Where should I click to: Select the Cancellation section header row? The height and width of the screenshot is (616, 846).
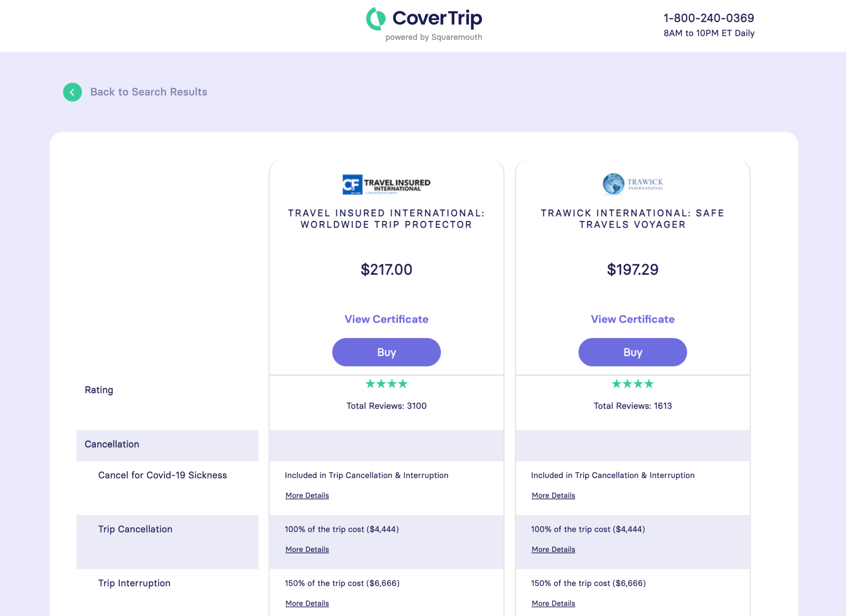tap(112, 444)
